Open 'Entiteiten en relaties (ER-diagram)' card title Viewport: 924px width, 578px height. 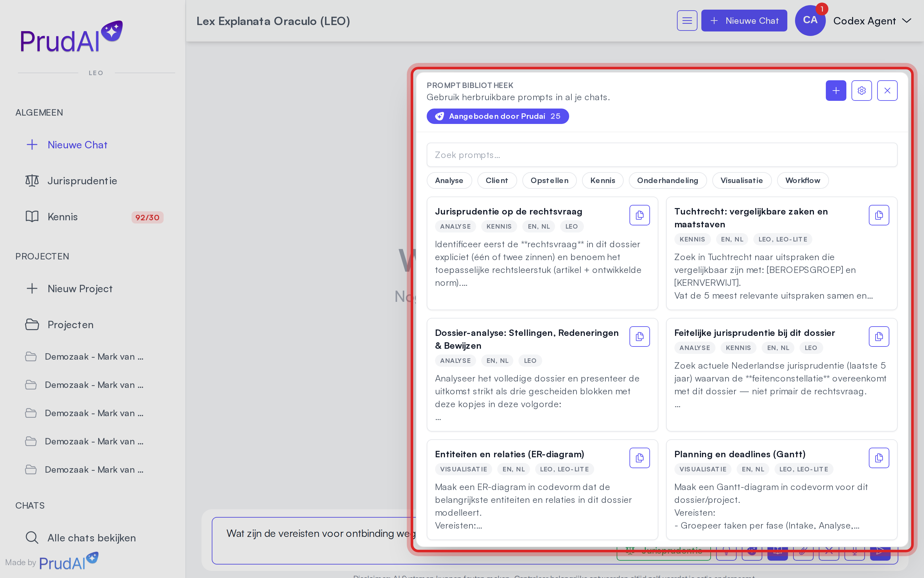point(509,454)
